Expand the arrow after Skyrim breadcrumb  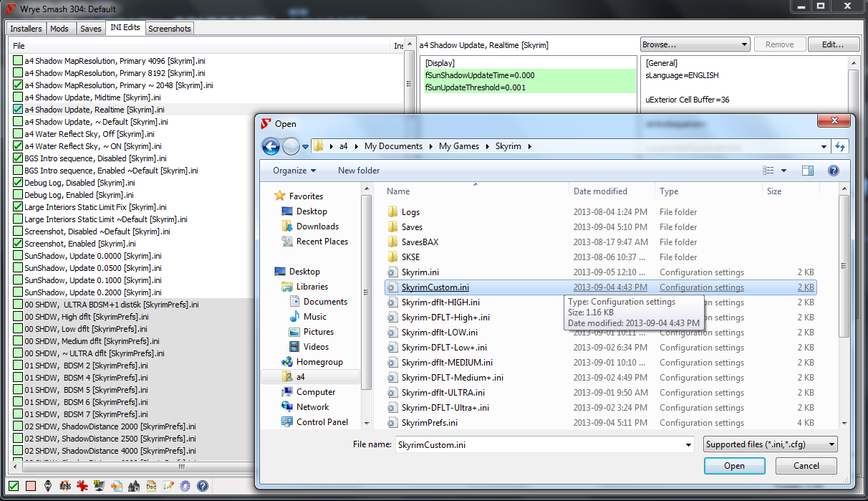click(x=529, y=146)
